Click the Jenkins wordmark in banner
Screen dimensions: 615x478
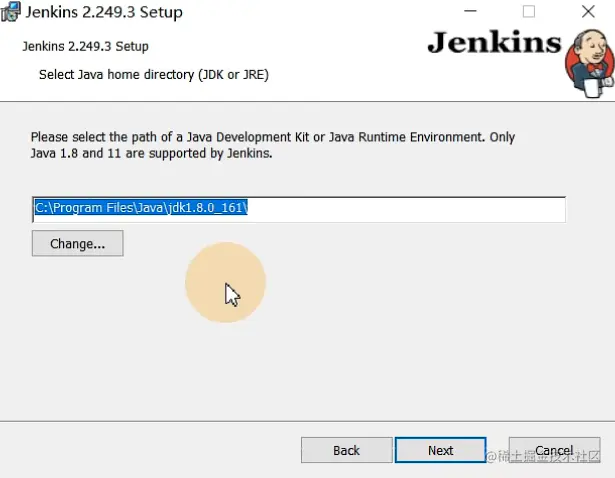[494, 42]
